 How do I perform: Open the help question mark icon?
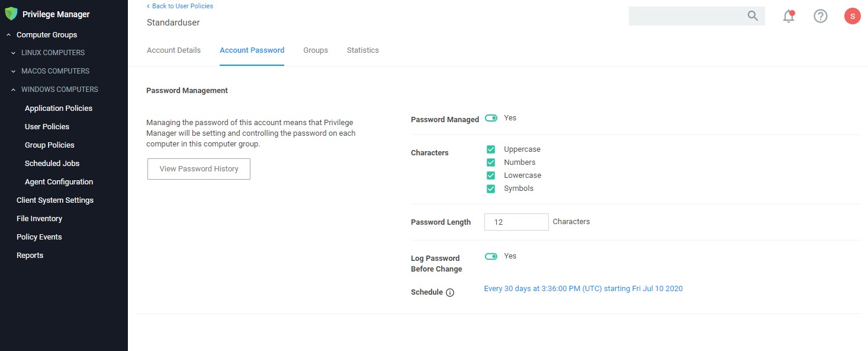821,16
